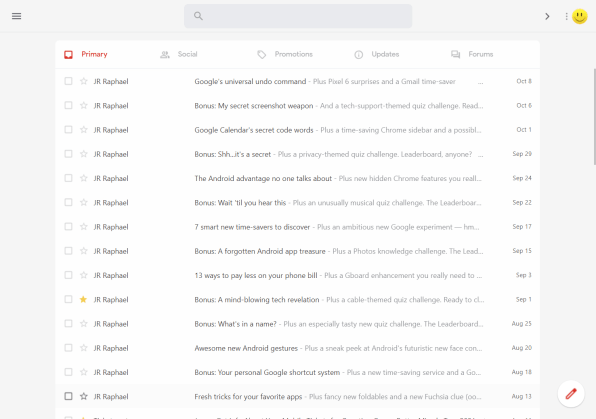This screenshot has height=419, width=596.
Task: Compose a new email with pencil button
Action: [571, 394]
